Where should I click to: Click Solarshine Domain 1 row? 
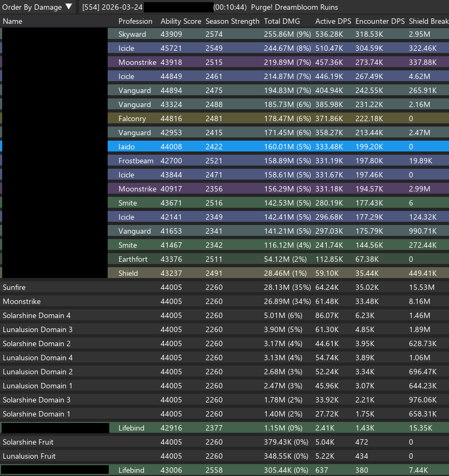[225, 414]
